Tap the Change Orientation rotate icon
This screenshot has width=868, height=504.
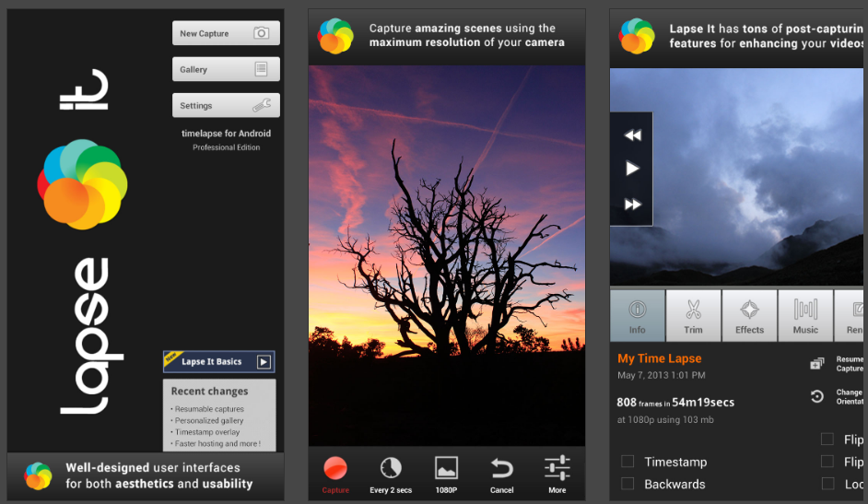click(816, 396)
